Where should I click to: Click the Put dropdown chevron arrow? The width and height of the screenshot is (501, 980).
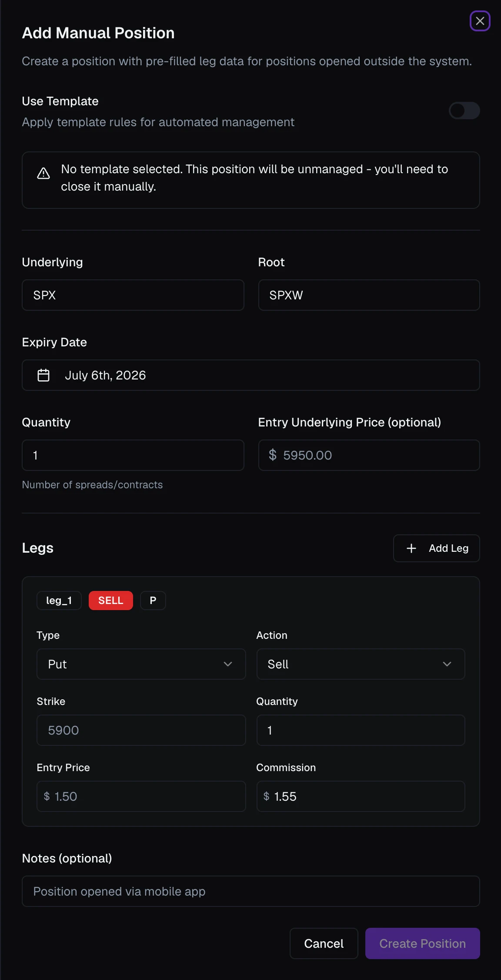click(x=228, y=664)
